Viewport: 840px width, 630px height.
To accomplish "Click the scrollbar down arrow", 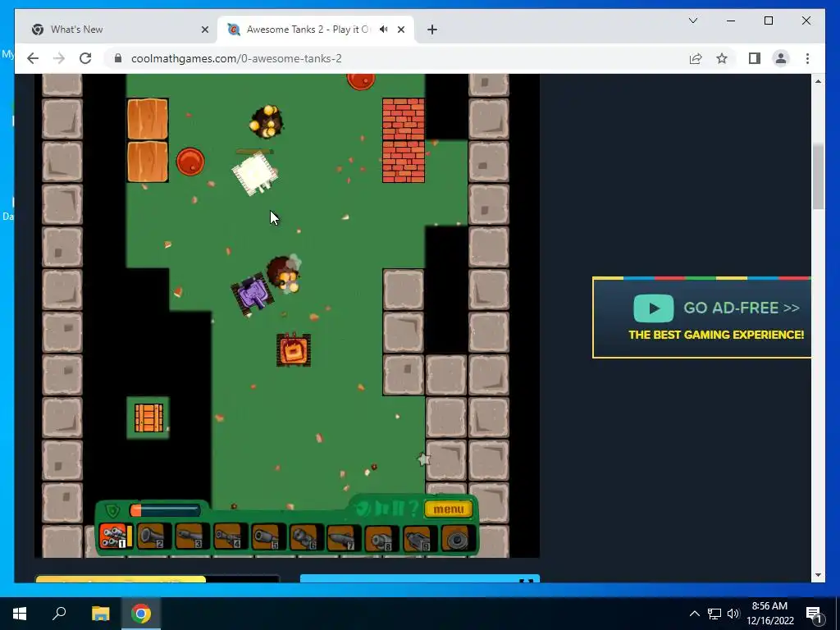I will pyautogui.click(x=818, y=575).
